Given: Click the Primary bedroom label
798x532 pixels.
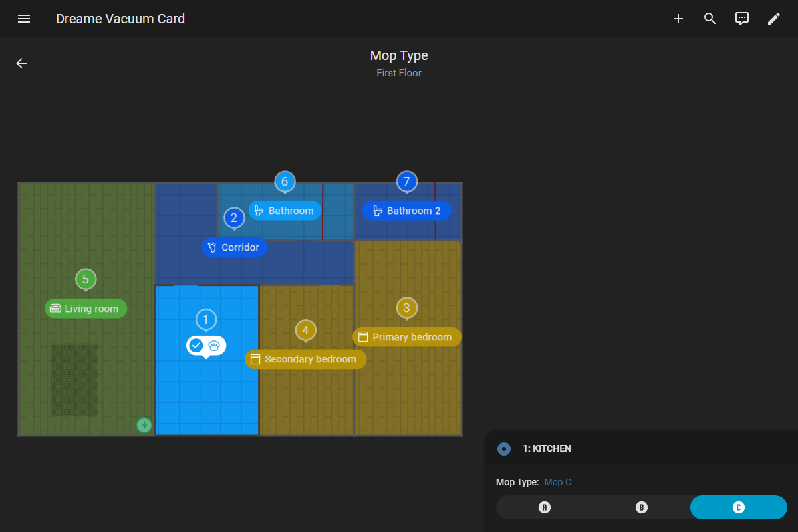Looking at the screenshot, I should tap(407, 337).
